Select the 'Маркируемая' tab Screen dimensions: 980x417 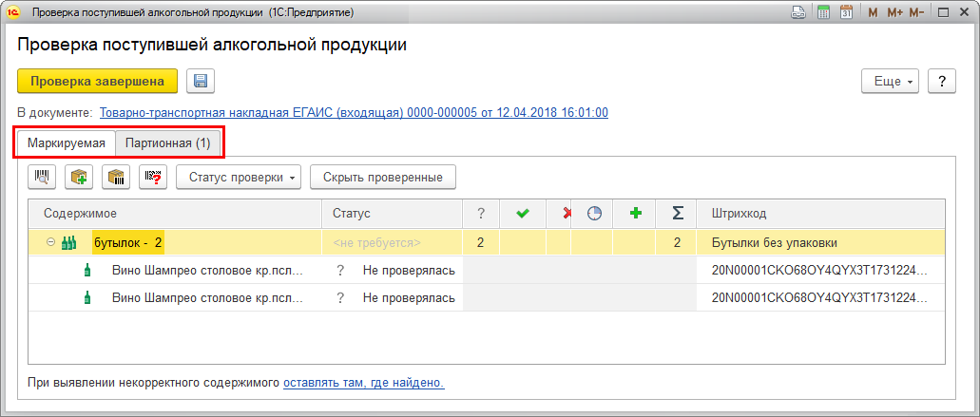coord(67,143)
